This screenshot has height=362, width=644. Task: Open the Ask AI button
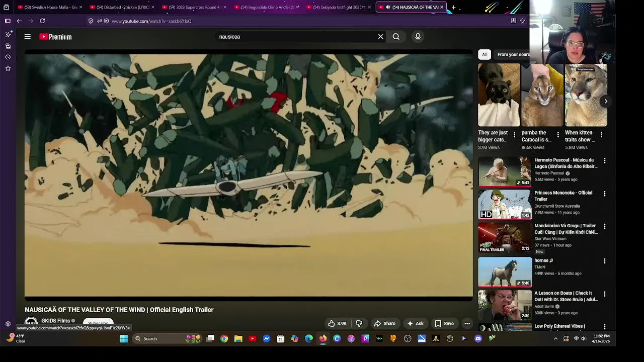pos(416,323)
